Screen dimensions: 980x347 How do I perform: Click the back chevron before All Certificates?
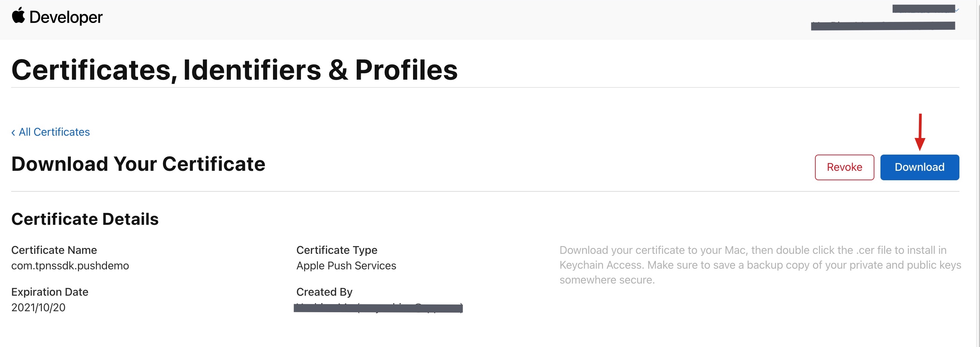(13, 132)
